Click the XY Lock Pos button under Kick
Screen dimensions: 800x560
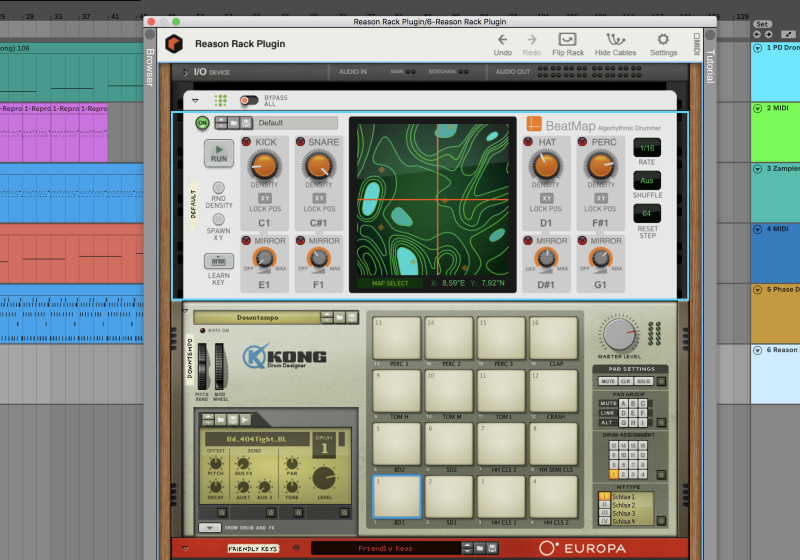point(264,199)
